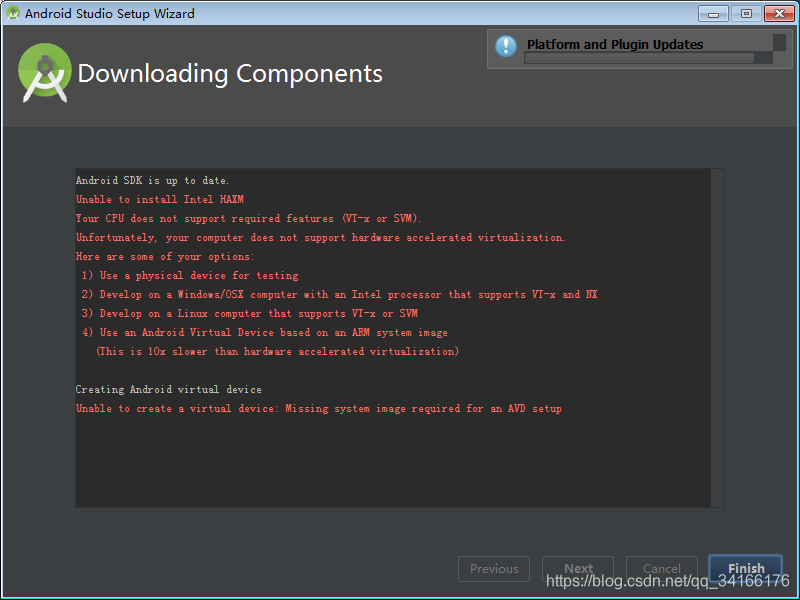Viewport: 800px width, 600px height.
Task: Click the 'Your CPU does not support' line
Action: click(248, 218)
